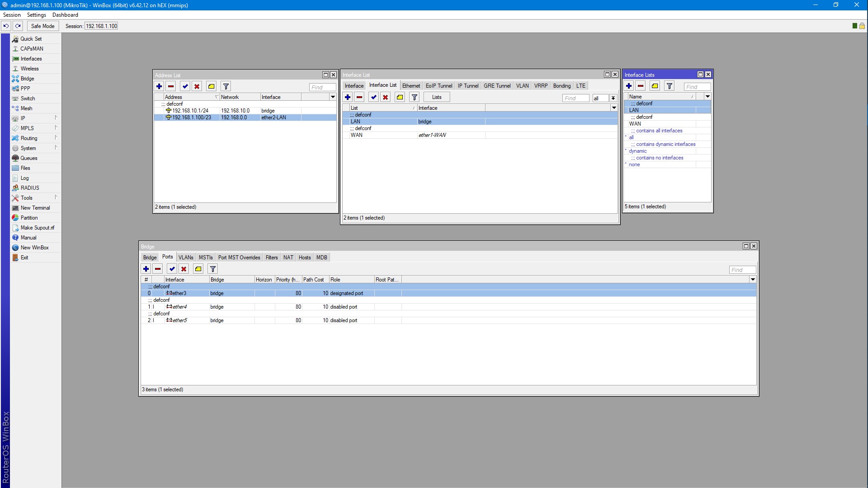Open Wireless from sidebar
Viewport: 868px width, 488px height.
click(x=36, y=69)
